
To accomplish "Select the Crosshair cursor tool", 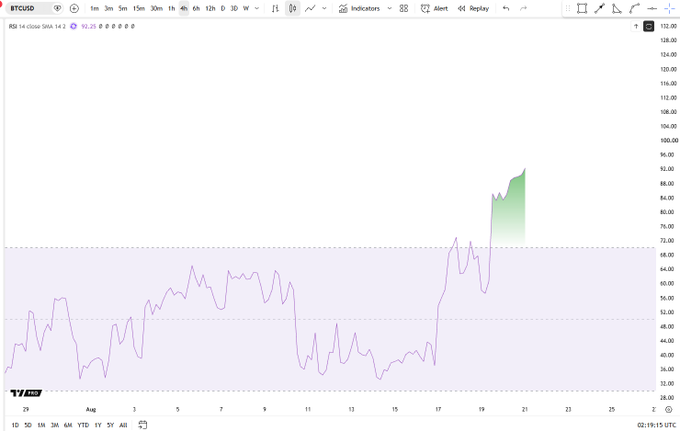I will tap(670, 8).
